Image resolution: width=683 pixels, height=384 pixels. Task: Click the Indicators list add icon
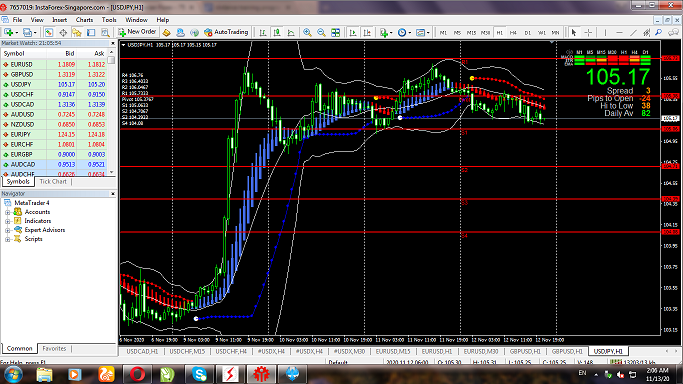coord(383,32)
